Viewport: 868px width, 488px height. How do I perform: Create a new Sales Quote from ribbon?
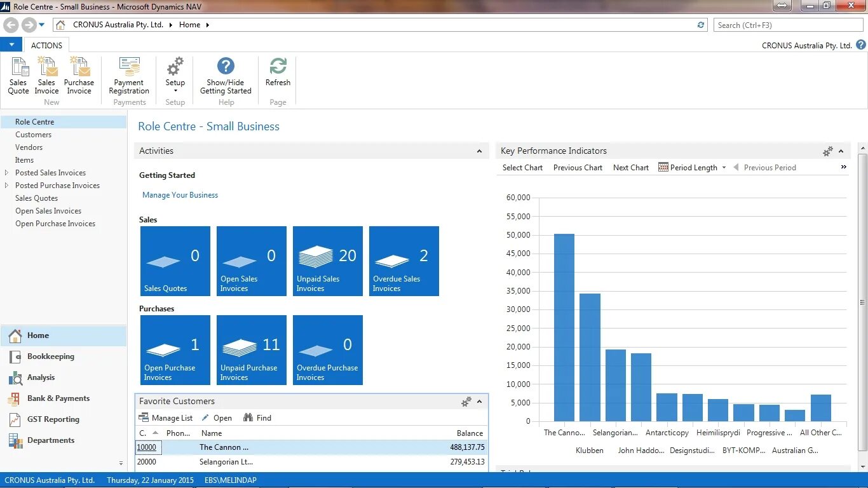(18, 76)
